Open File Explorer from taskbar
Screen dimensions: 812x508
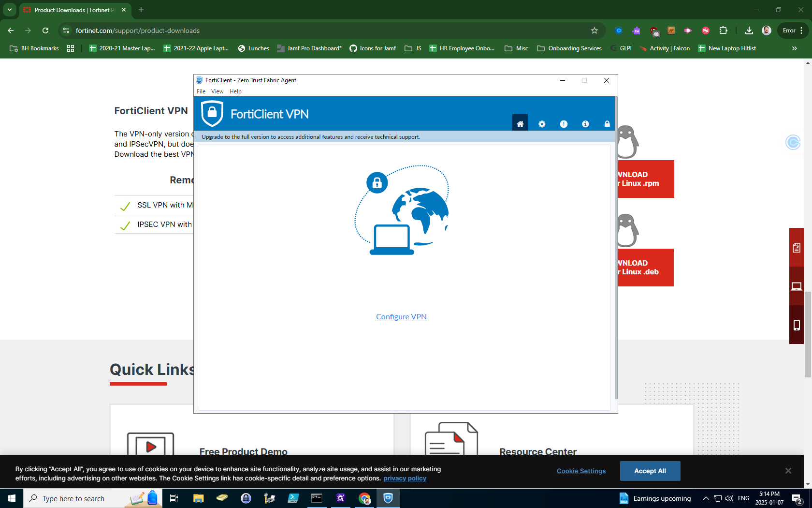coord(198,498)
